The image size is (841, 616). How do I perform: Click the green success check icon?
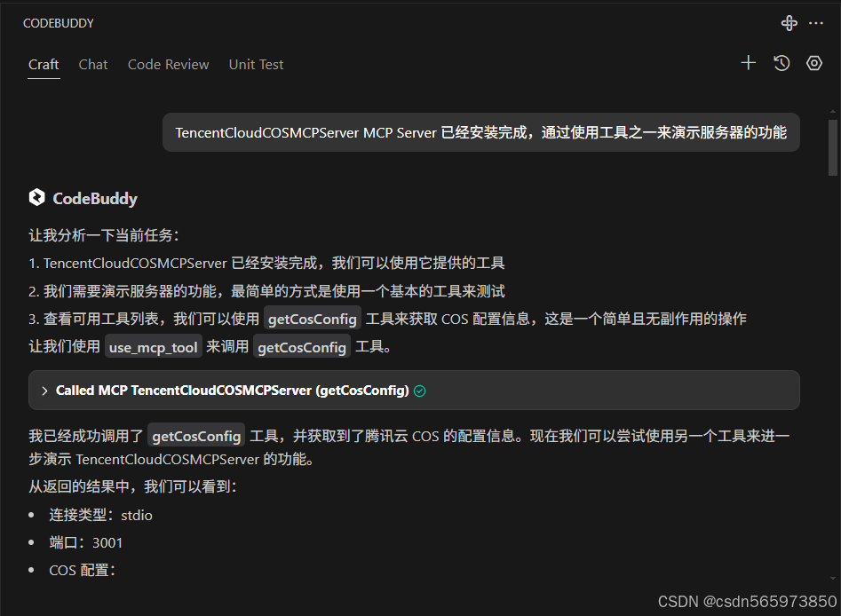pyautogui.click(x=420, y=391)
